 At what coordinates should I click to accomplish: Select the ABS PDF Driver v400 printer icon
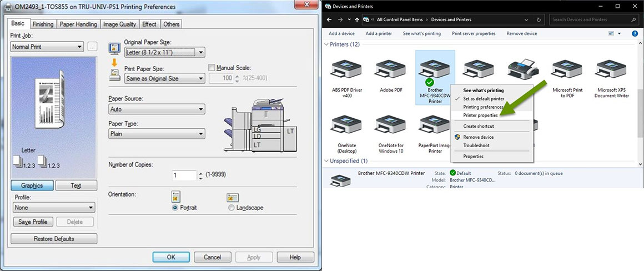click(x=346, y=68)
